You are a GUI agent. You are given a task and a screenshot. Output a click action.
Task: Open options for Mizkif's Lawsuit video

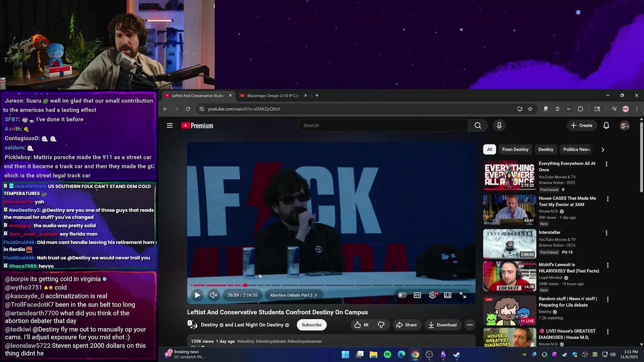[607, 265]
